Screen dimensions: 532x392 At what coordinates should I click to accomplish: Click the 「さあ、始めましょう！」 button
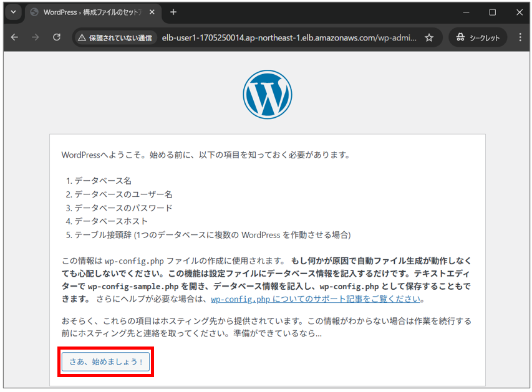[105, 361]
